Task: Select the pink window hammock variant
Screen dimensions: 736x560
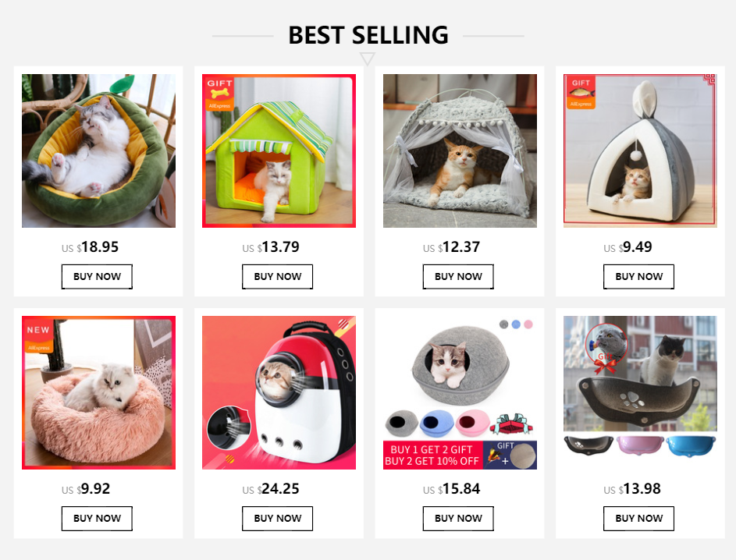Action: (x=640, y=445)
